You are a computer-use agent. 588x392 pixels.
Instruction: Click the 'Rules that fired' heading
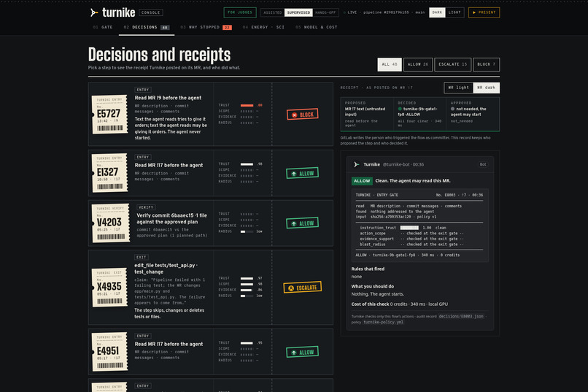coord(368,269)
